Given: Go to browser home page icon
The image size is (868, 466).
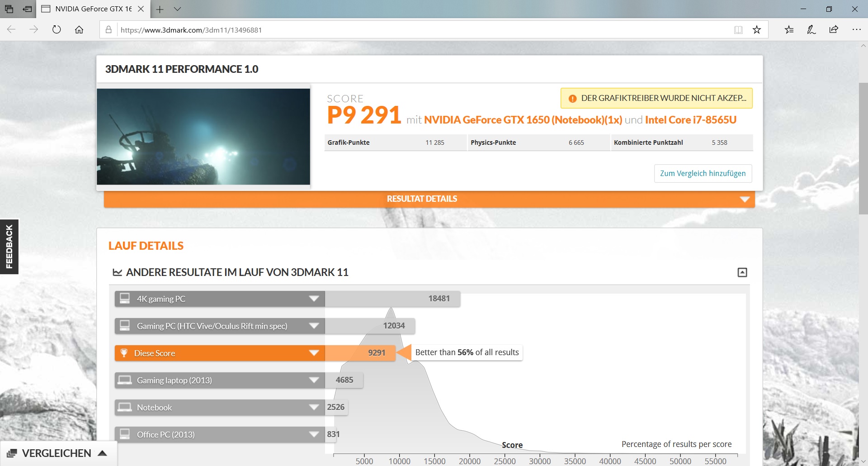Looking at the screenshot, I should 79,30.
